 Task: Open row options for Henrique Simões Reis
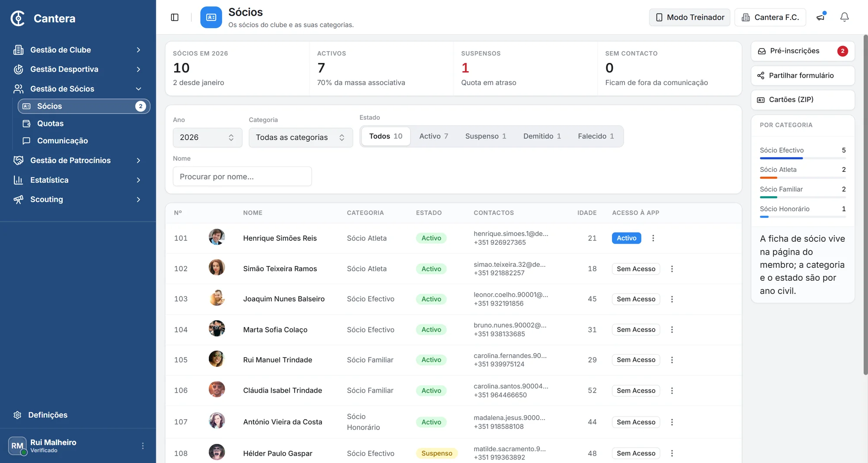click(653, 238)
